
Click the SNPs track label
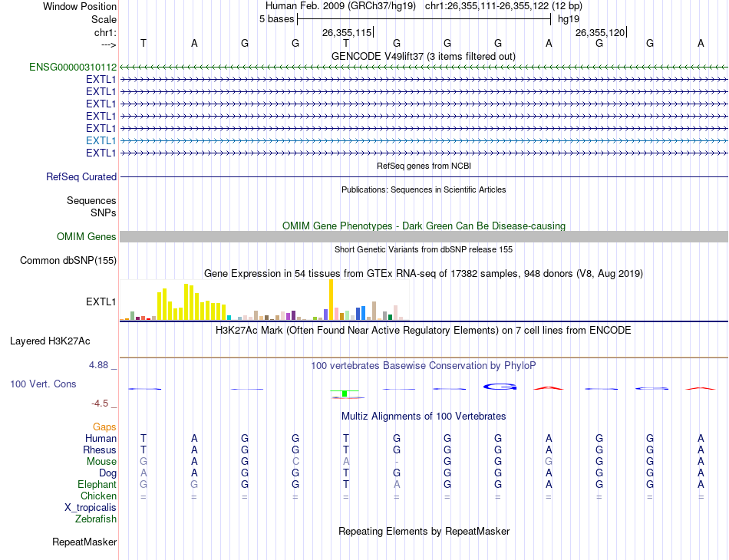(104, 212)
